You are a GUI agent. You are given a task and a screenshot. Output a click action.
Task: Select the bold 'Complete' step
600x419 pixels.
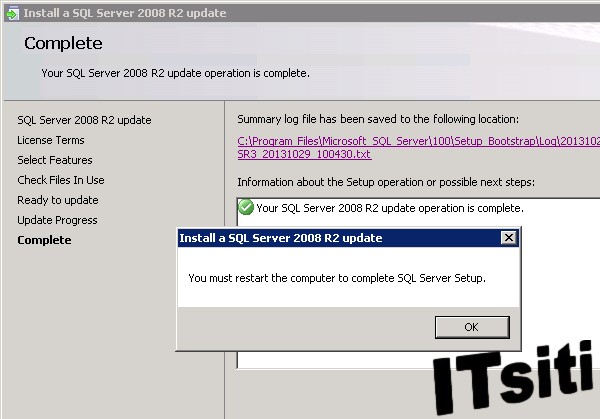(x=44, y=240)
